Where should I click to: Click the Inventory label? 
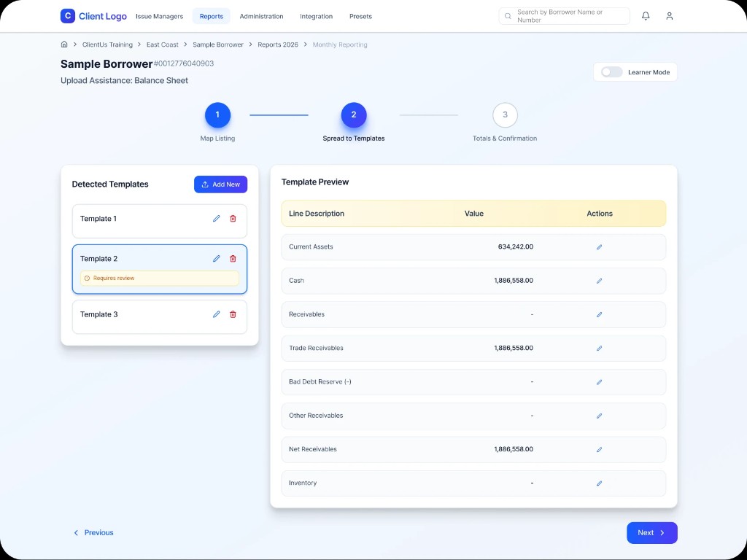[x=303, y=483]
